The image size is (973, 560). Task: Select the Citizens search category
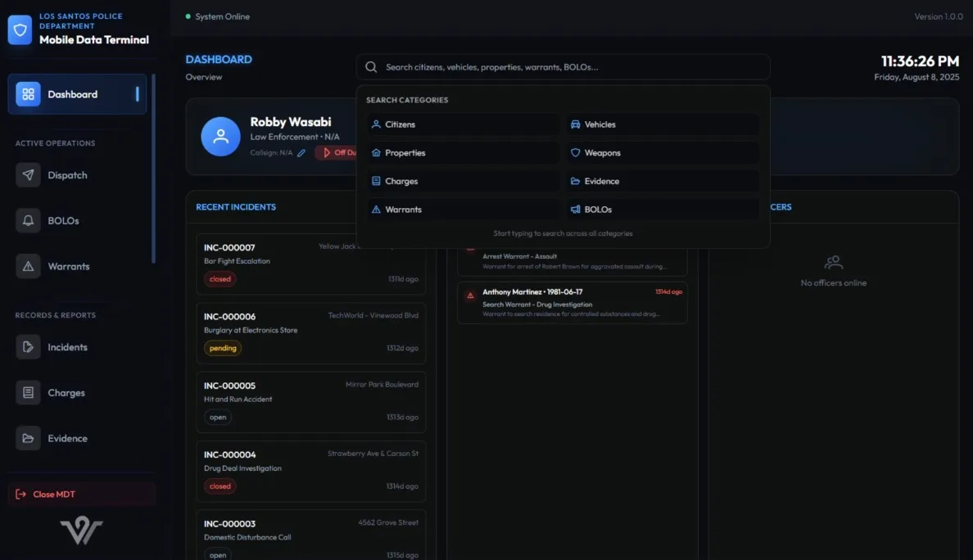tap(464, 124)
